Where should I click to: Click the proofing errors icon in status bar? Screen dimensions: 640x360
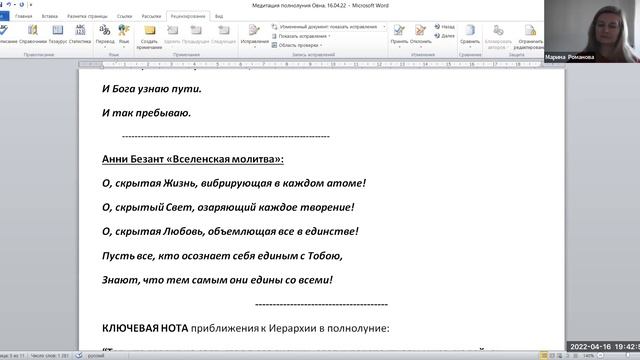point(79,356)
